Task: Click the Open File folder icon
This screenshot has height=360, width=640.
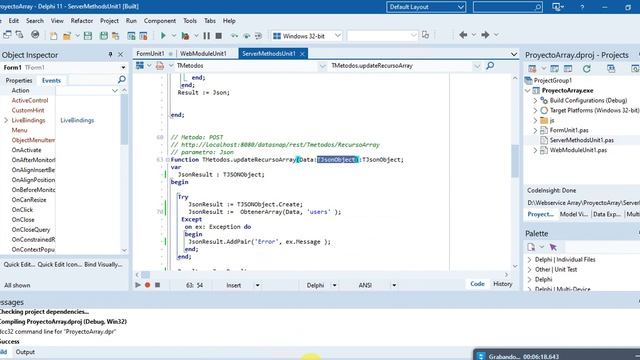Action: click(x=67, y=36)
